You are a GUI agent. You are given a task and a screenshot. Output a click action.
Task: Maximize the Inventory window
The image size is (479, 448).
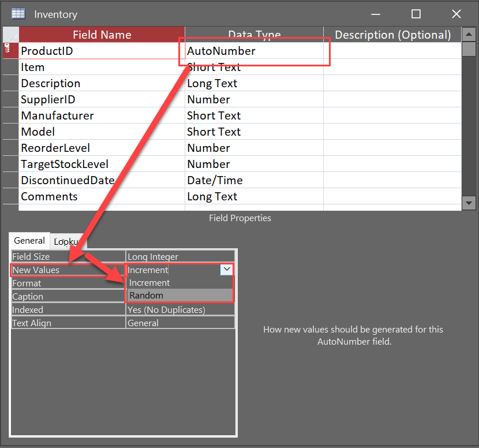[416, 14]
